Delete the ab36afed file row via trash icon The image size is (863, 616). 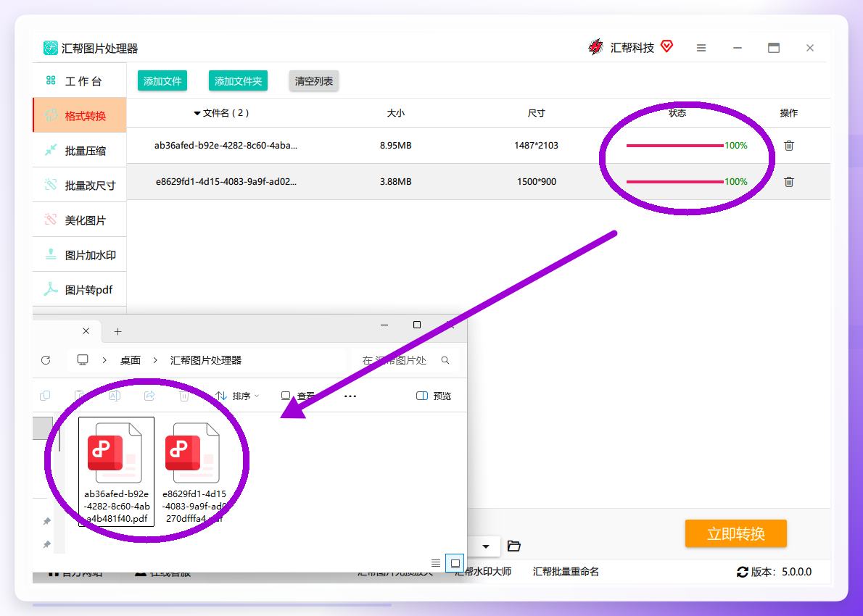click(x=789, y=146)
